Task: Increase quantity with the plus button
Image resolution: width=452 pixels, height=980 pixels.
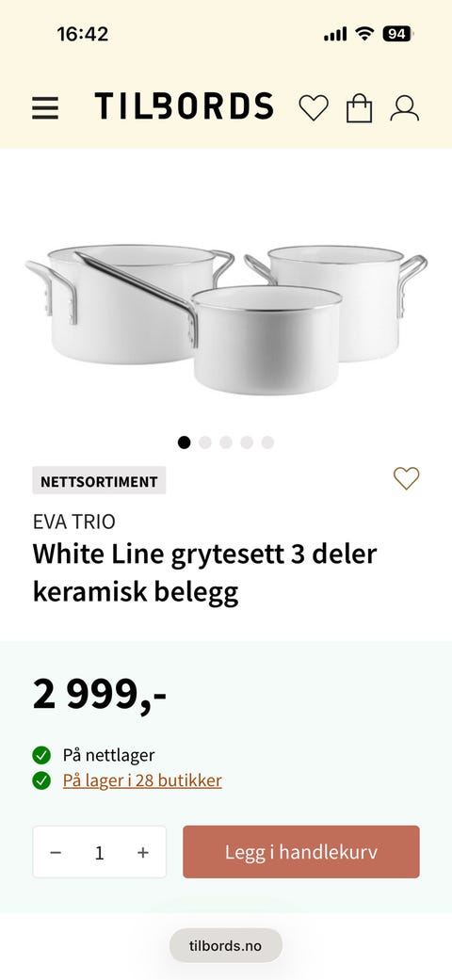Action: click(x=143, y=853)
